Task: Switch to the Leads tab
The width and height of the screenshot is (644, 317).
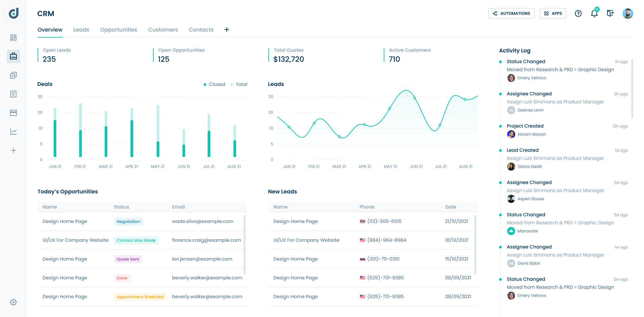Action: (81, 30)
